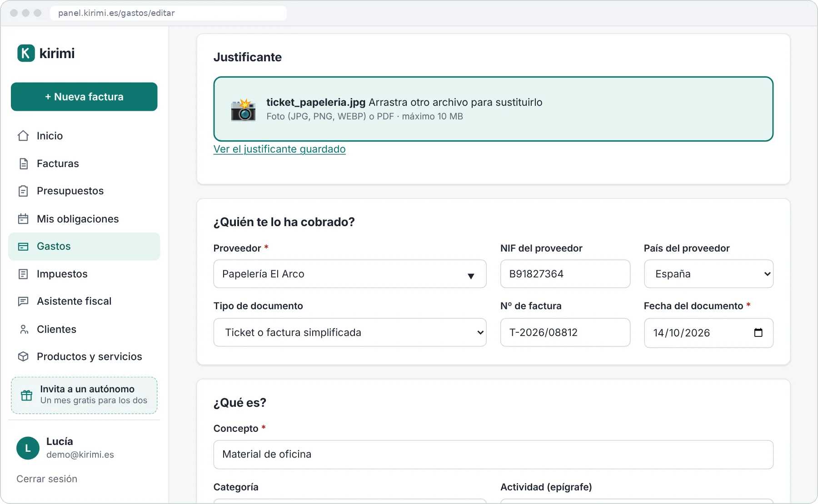Click Invita a un autónomo banner

click(x=84, y=395)
